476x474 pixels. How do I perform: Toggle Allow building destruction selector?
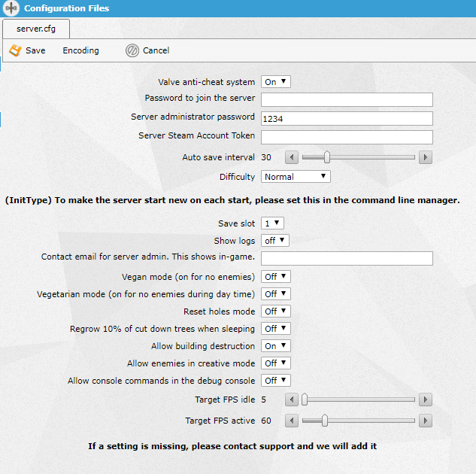275,346
